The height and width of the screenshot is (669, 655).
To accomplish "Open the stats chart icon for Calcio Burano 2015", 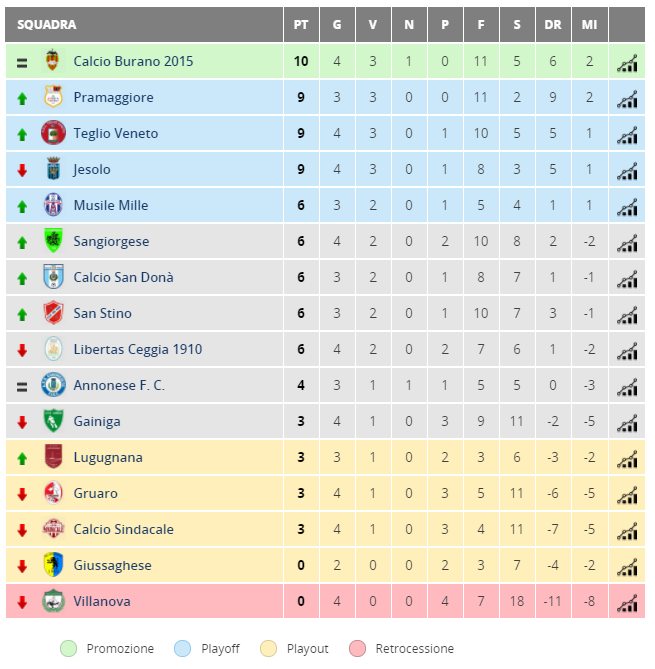I will 627,63.
